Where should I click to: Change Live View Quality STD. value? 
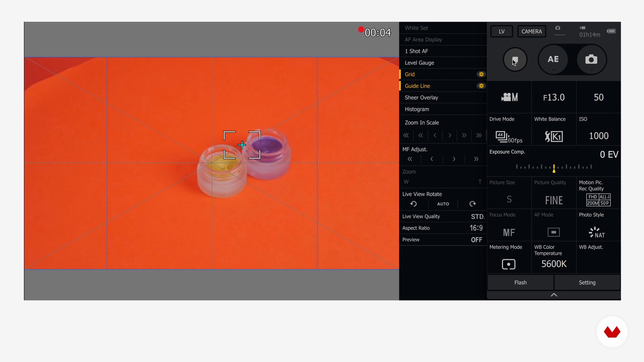point(477,217)
